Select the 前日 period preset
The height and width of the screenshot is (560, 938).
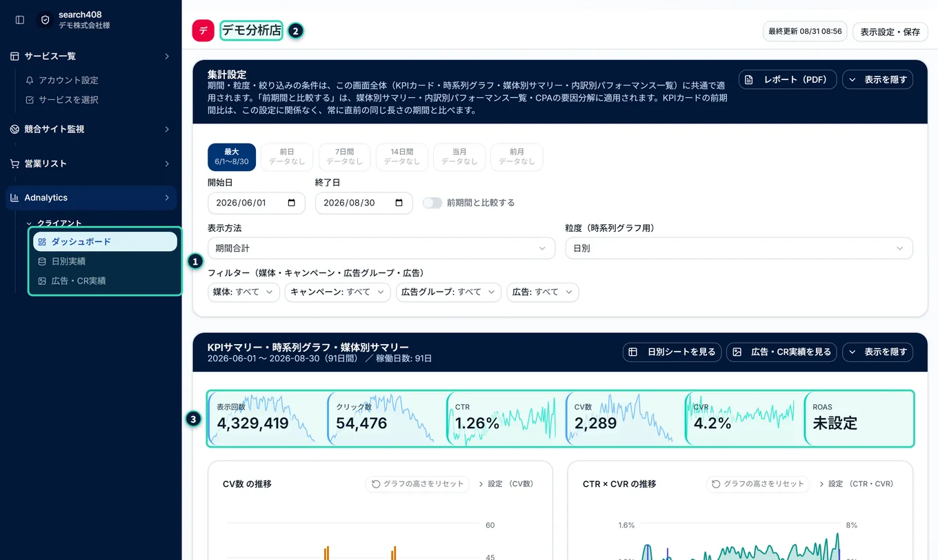(x=287, y=157)
